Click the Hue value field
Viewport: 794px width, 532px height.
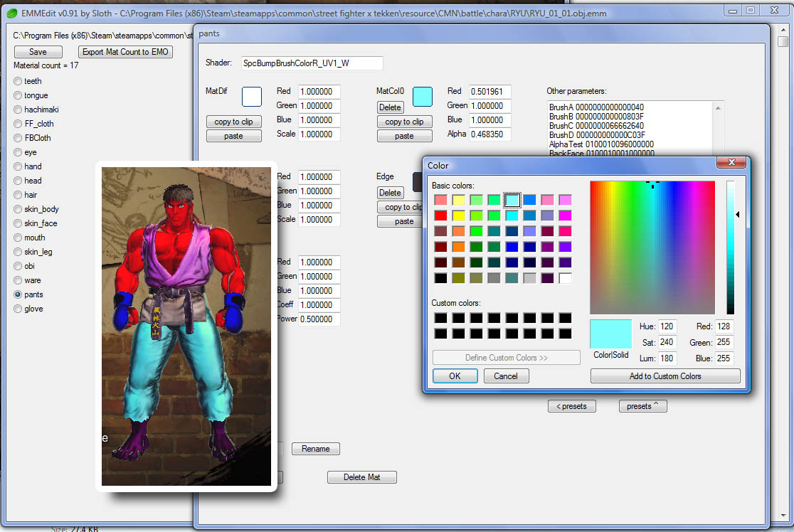(x=667, y=326)
